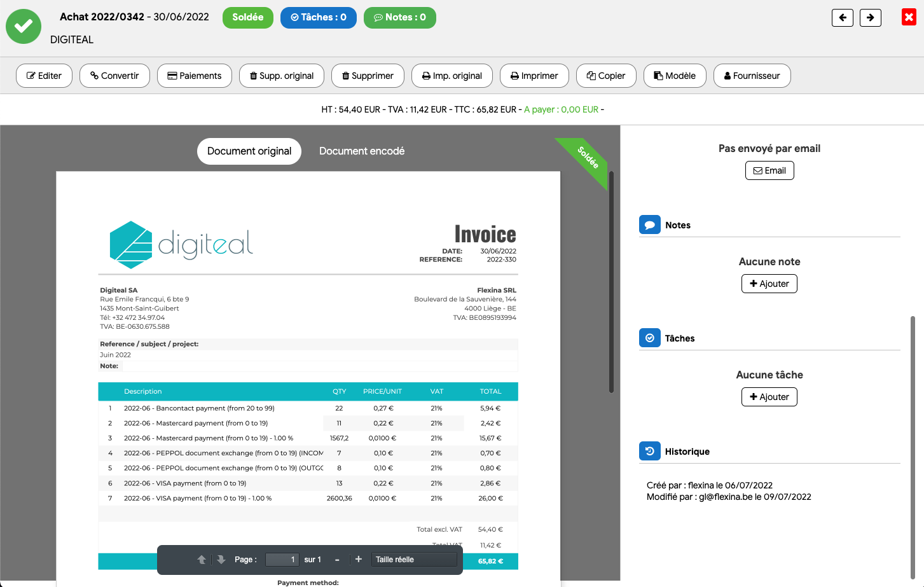Click the Copier button

606,76
